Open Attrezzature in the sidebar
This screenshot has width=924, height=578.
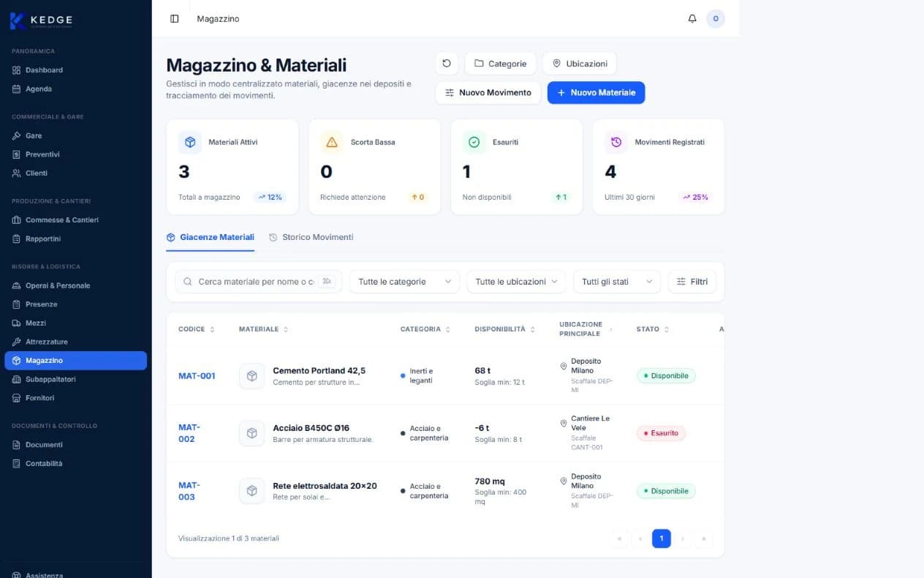(75, 342)
